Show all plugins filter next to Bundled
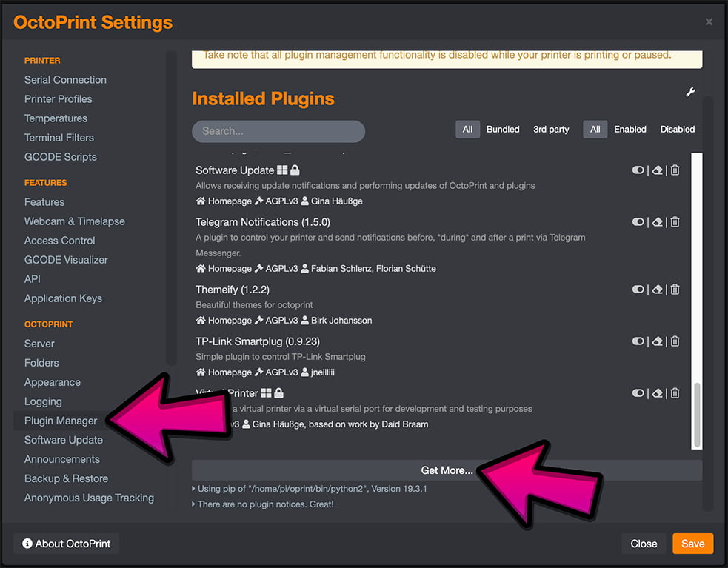Image resolution: width=728 pixels, height=568 pixels. point(467,129)
